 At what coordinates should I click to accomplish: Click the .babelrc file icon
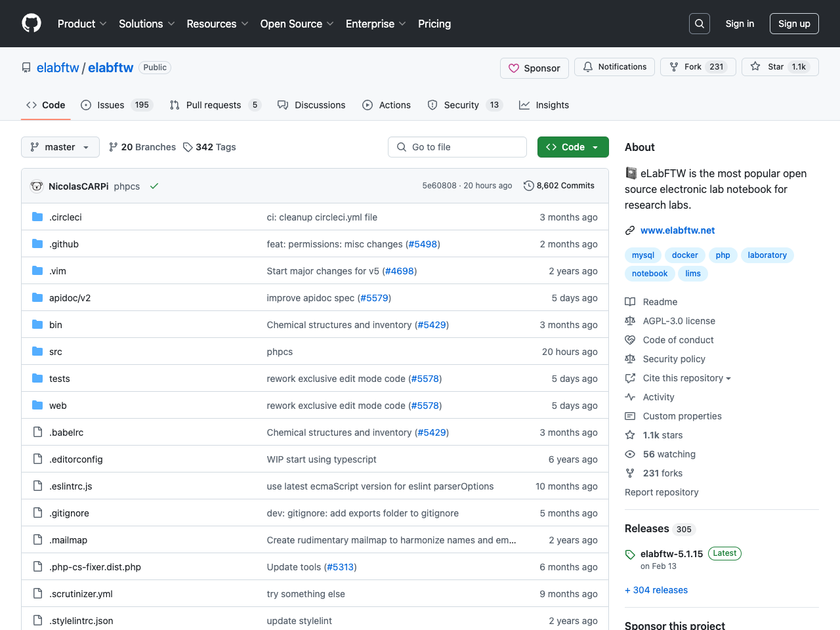(x=37, y=432)
